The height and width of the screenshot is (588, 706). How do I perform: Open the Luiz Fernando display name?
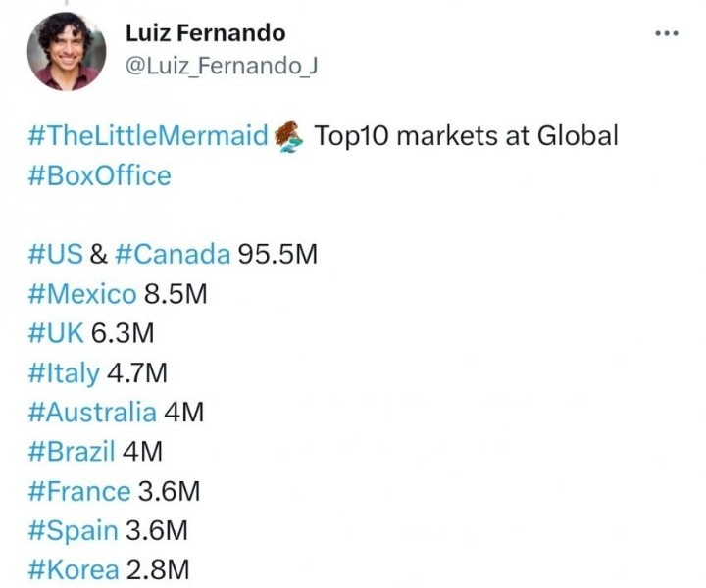(205, 32)
